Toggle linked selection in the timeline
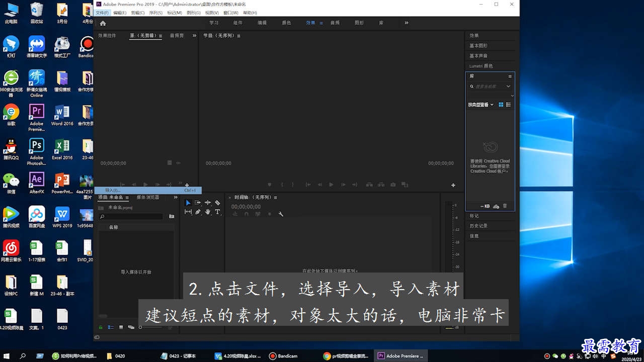Screen dimensions: 644x362 coord(258,214)
